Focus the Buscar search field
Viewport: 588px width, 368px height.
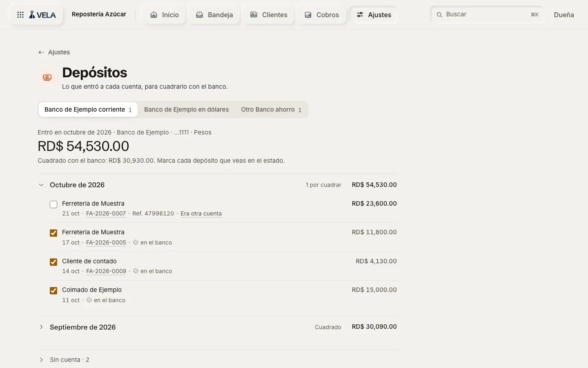point(487,15)
